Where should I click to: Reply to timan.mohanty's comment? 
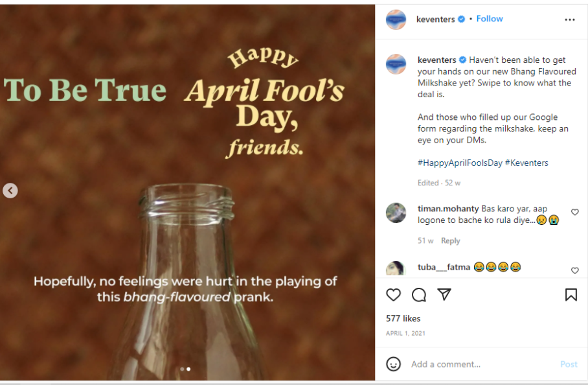450,240
